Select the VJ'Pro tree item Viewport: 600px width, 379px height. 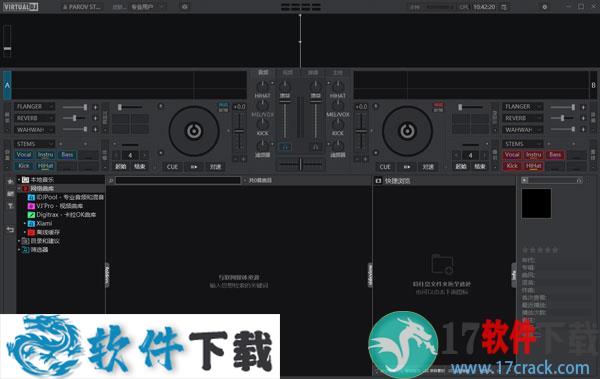click(55, 206)
